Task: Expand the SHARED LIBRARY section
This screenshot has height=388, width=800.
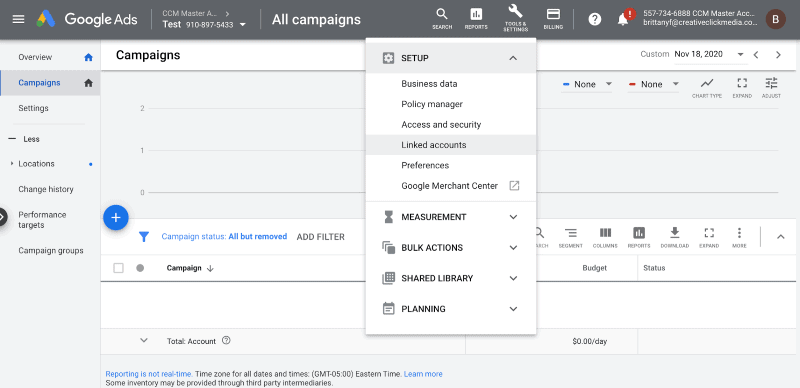Action: (x=451, y=278)
